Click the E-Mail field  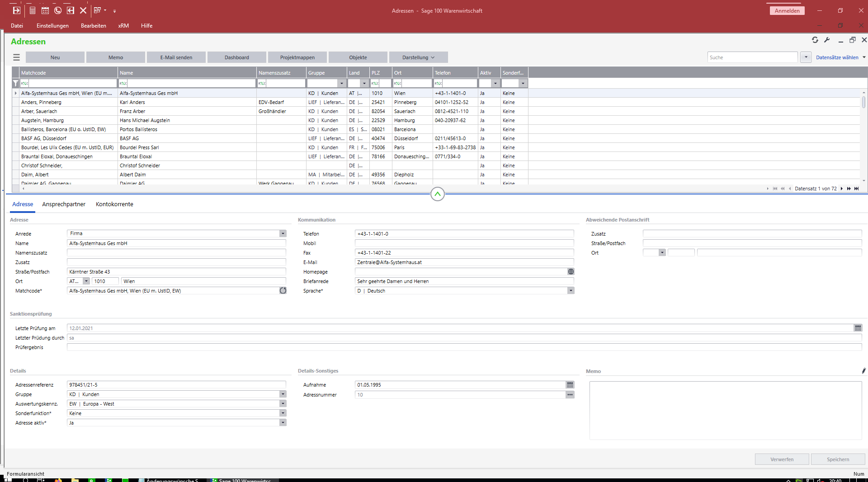[464, 262]
